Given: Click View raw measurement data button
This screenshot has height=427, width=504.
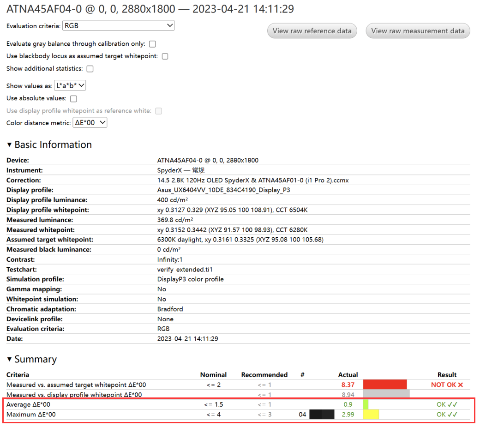Looking at the screenshot, I should [418, 31].
